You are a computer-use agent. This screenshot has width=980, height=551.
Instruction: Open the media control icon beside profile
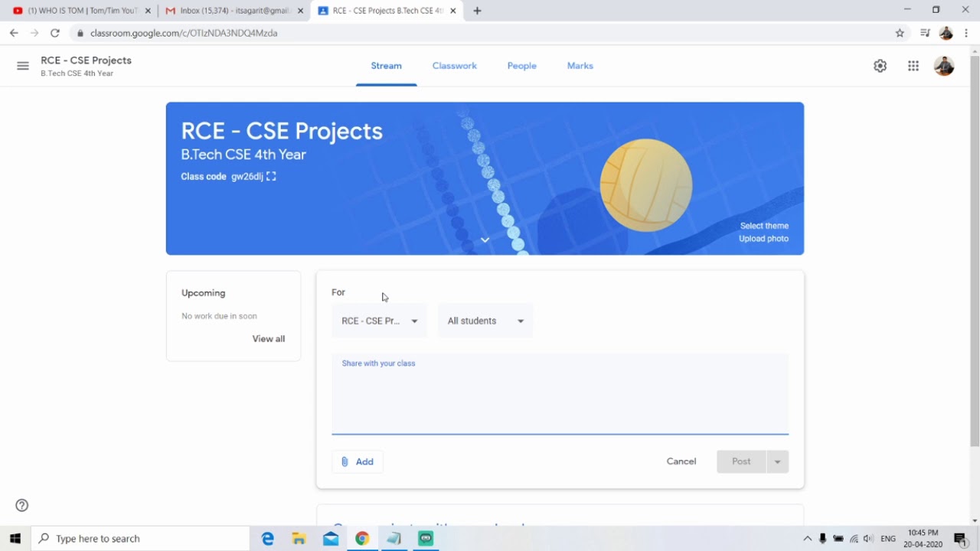[925, 33]
